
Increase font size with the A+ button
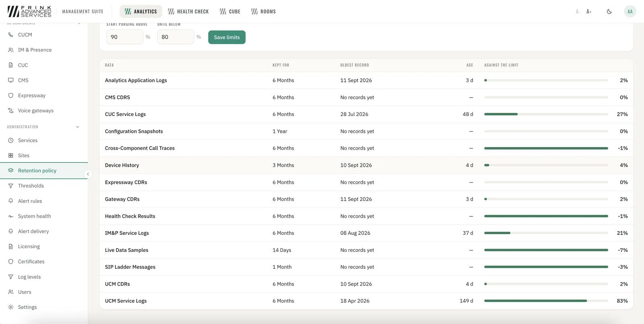pos(589,12)
